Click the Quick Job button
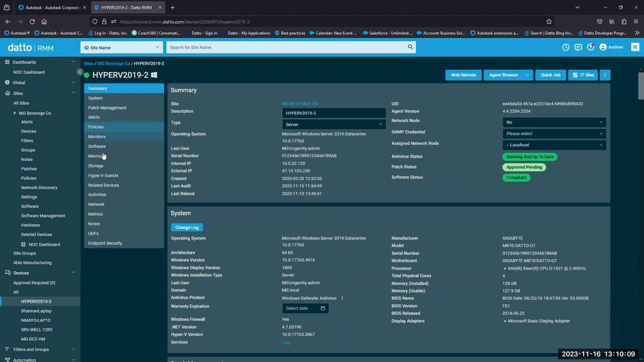The height and width of the screenshot is (362, 644). (x=550, y=75)
